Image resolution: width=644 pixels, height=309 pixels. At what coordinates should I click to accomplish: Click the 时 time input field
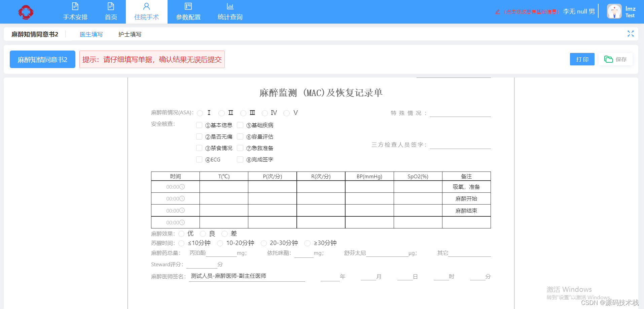tap(441, 277)
